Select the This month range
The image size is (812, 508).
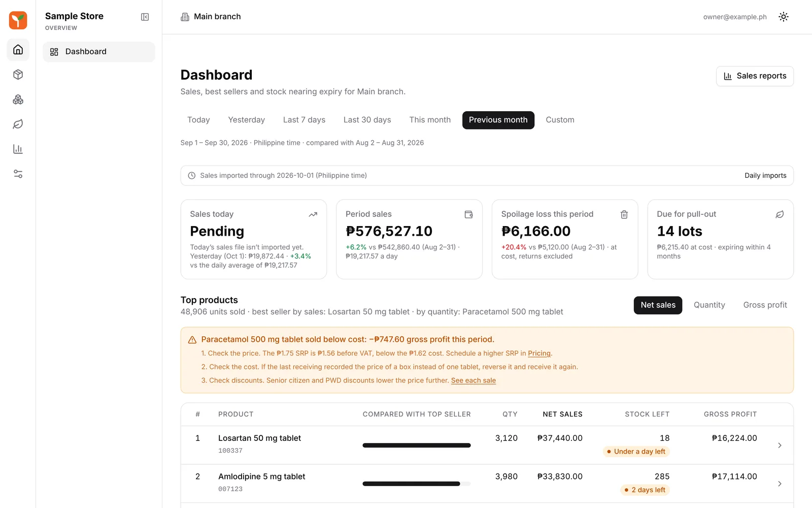coord(430,120)
